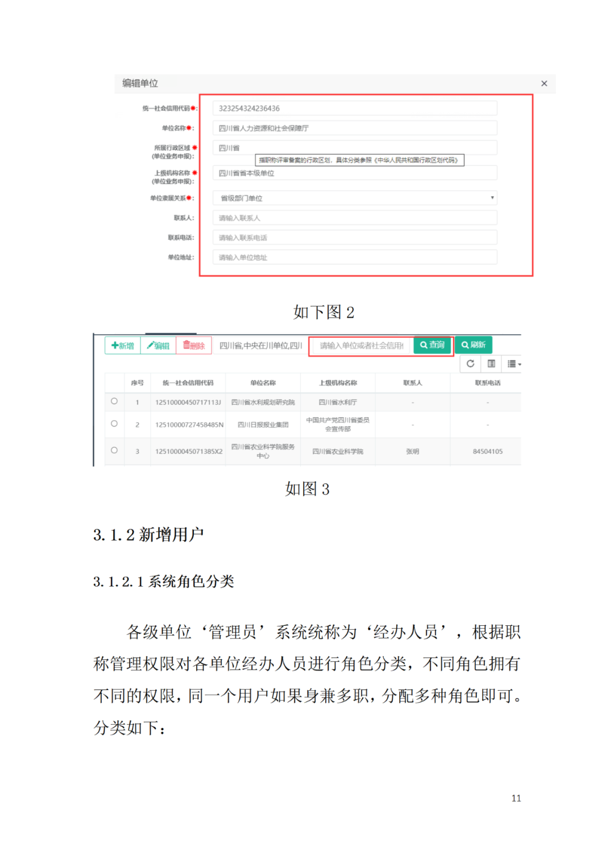Screen dimensions: 614x868
Task: Click the 统一社会信用代码 input field
Action: pos(355,108)
